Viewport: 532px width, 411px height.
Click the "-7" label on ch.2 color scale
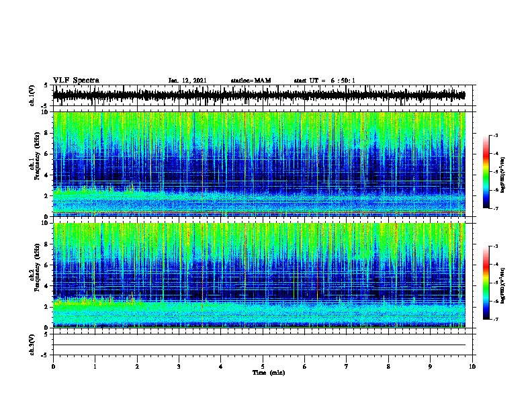point(495,319)
